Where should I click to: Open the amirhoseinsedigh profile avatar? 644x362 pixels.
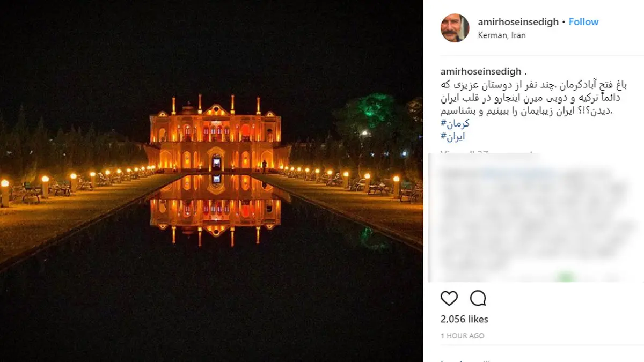coord(455,28)
